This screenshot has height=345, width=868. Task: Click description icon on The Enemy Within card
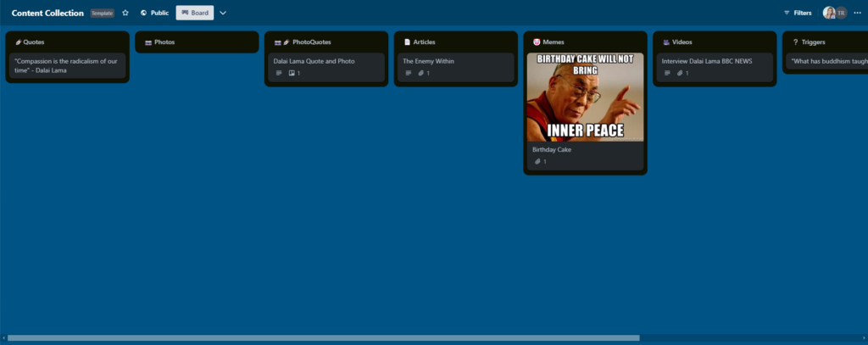tap(408, 73)
